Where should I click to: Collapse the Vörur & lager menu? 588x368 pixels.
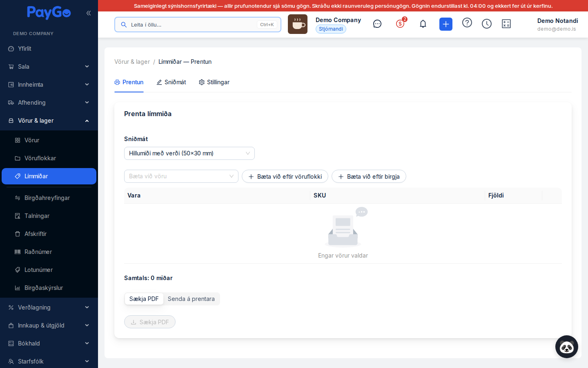pyautogui.click(x=49, y=121)
